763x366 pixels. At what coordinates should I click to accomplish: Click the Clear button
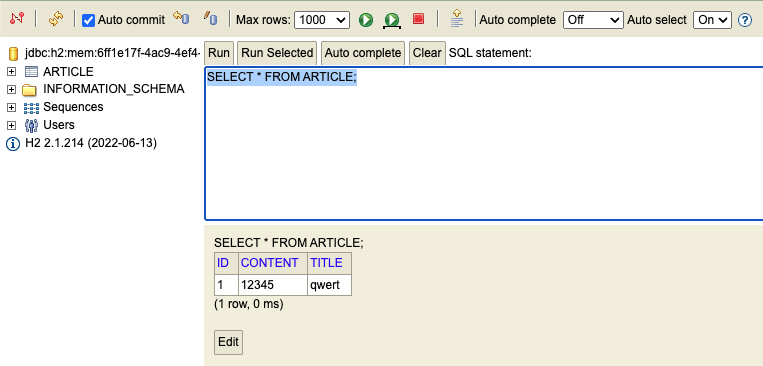(427, 53)
